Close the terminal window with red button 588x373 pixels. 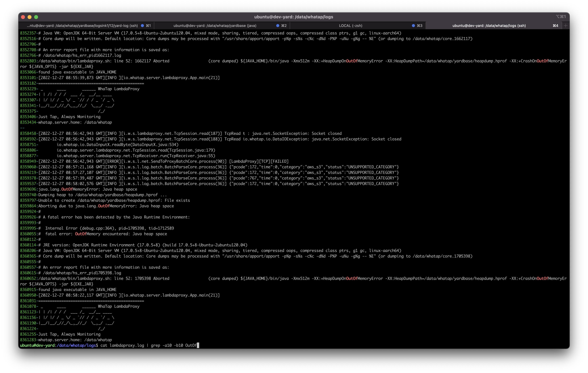coord(23,17)
